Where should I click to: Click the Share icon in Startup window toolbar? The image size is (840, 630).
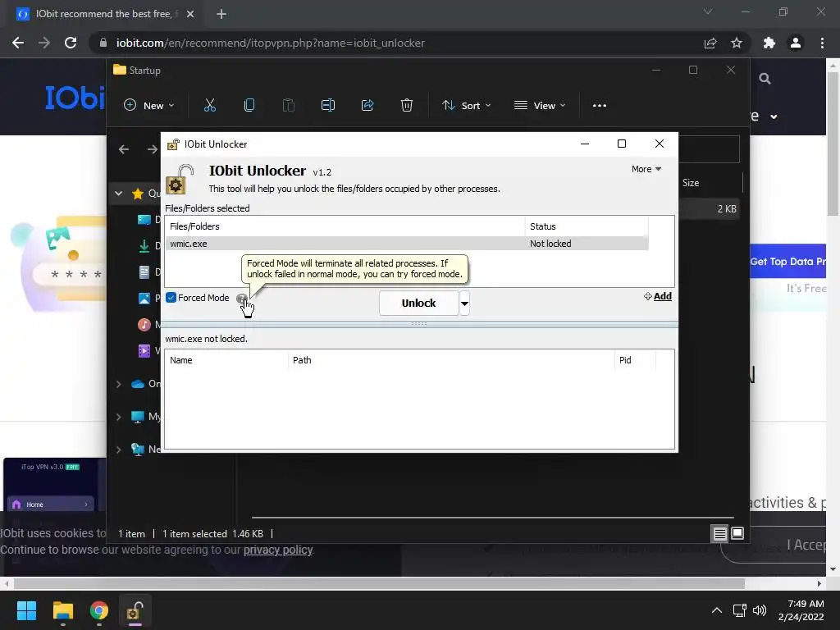367,106
